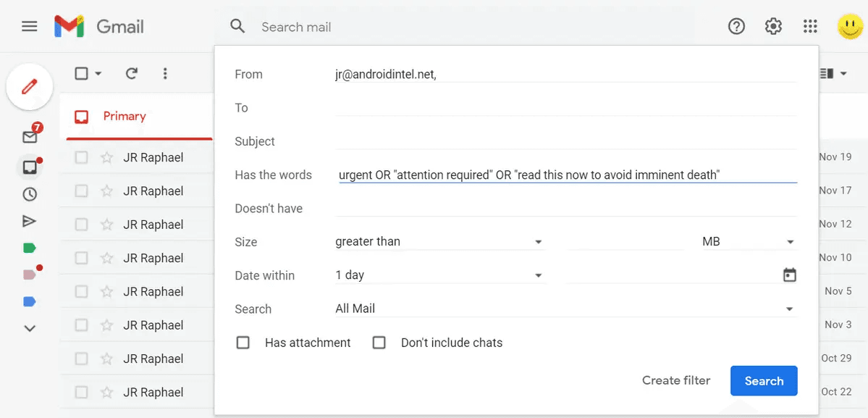The width and height of the screenshot is (868, 418).
Task: Select the Snoozed clock icon in sidebar
Action: [29, 193]
